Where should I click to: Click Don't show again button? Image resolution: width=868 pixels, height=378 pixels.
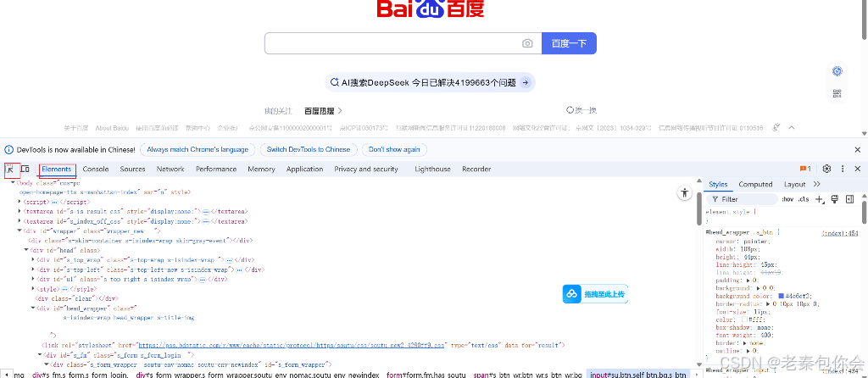(394, 149)
